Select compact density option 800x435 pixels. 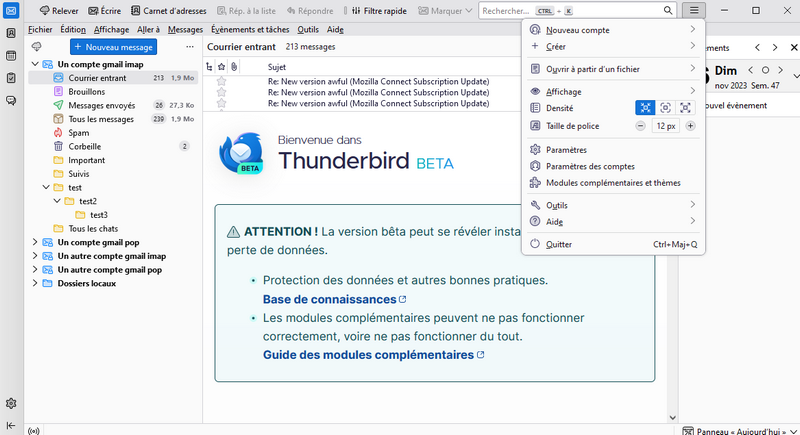646,108
